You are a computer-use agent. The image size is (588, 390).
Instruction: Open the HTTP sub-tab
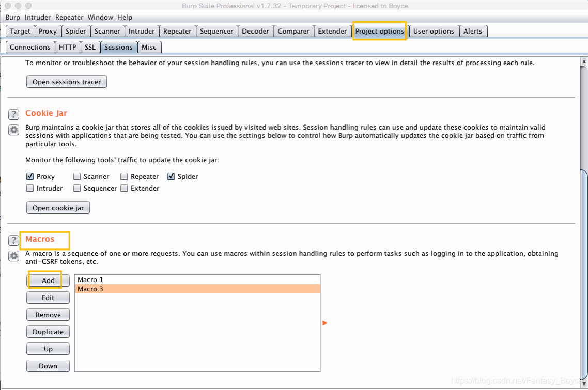tap(68, 47)
